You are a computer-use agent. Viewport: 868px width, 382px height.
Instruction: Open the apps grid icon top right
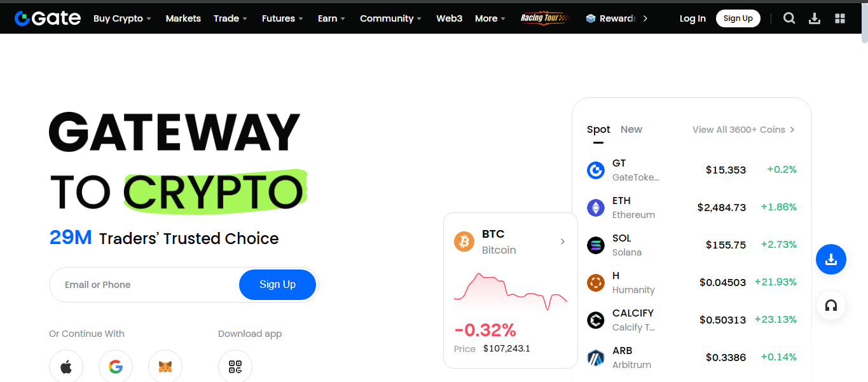tap(839, 18)
